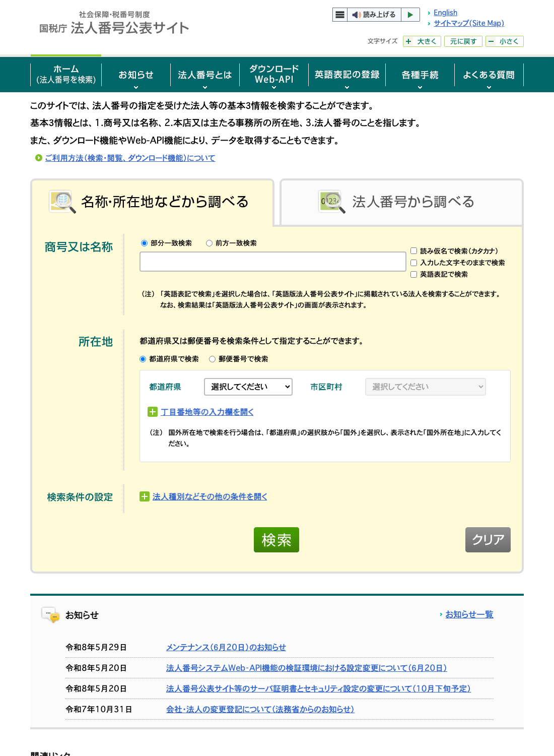The width and height of the screenshot is (554, 756).
Task: Reset font size with 元に戻す button
Action: click(x=463, y=41)
